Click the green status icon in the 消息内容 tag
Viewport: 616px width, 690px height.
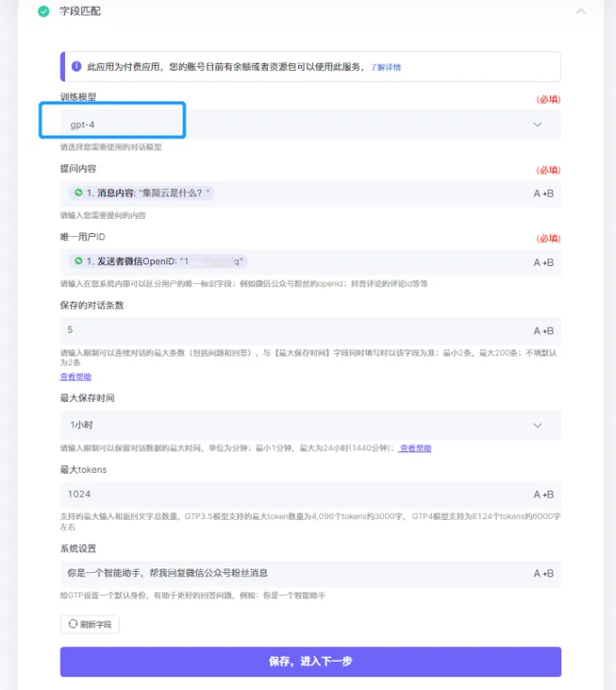click(79, 192)
